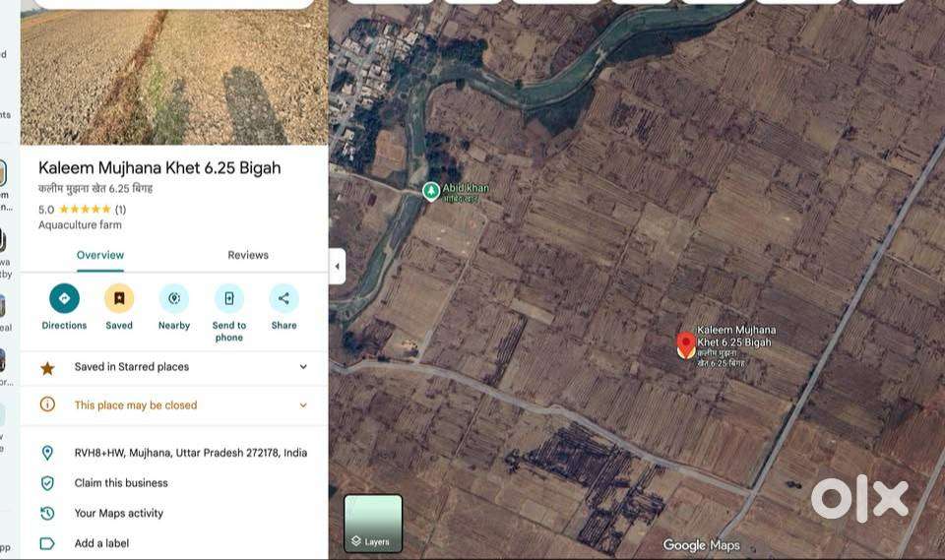Click Add a label option

pyautogui.click(x=101, y=543)
